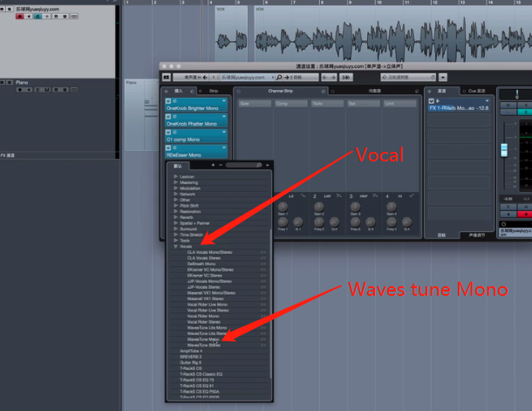532x411 pixels.
Task: Click the minus icon in plugin picker header
Action: coord(221,165)
